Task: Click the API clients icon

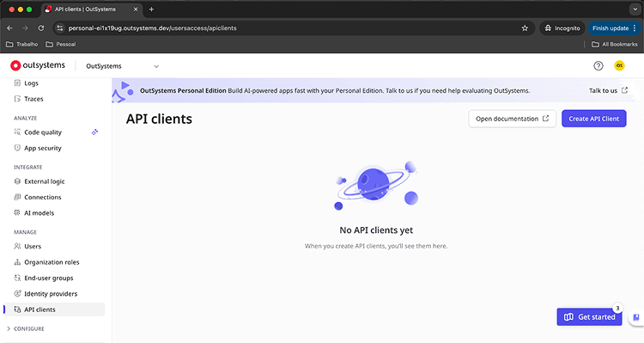Action: pyautogui.click(x=17, y=309)
